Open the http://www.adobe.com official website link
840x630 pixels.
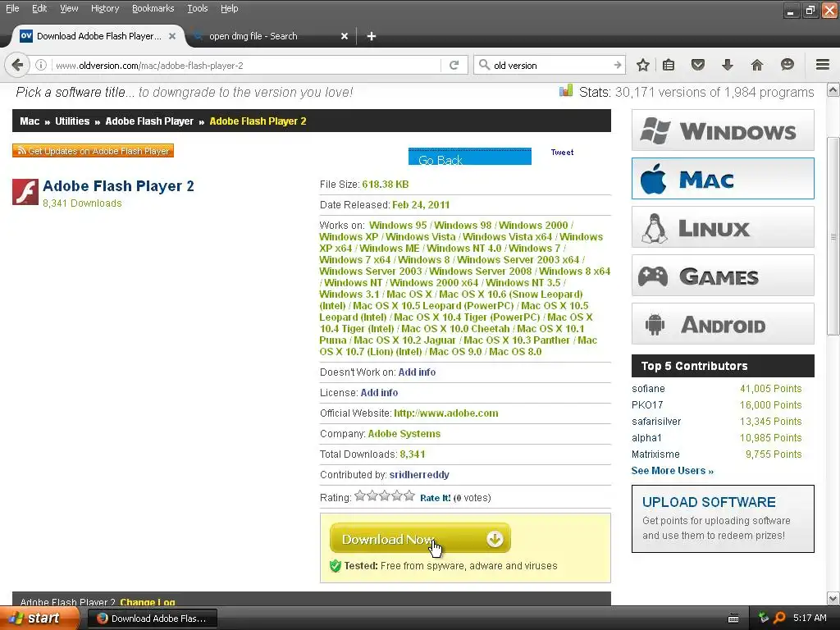pos(445,413)
